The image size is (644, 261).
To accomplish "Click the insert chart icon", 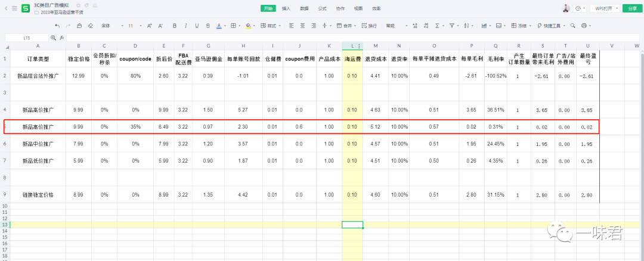I will (x=484, y=26).
